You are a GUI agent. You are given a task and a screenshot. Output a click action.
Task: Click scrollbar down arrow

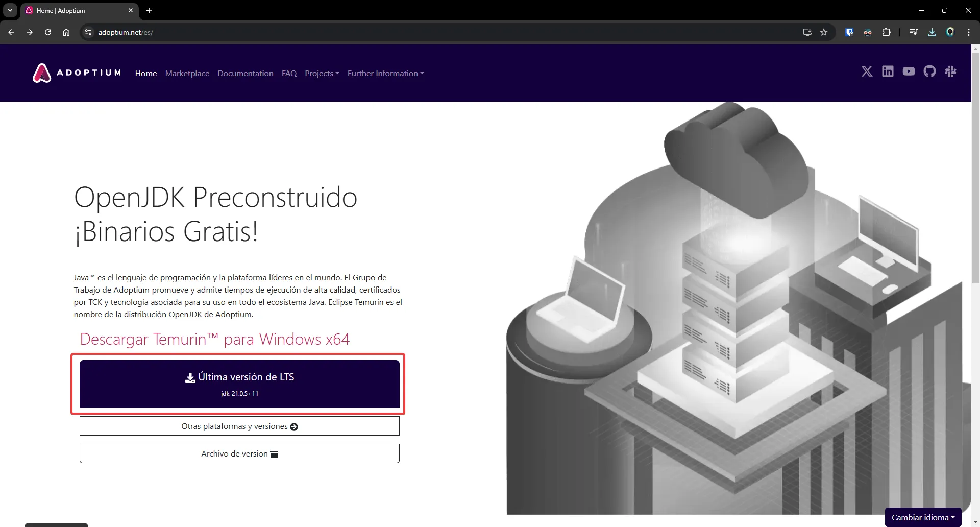pyautogui.click(x=975, y=522)
